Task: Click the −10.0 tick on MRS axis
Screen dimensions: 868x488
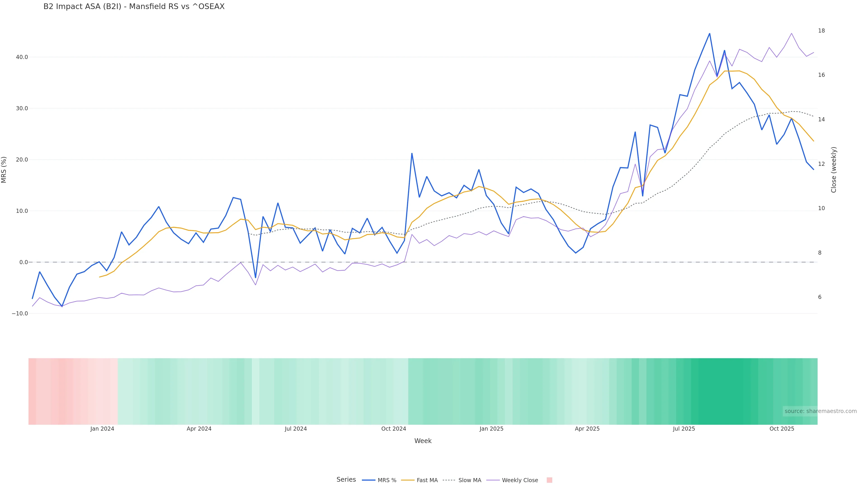Action: [20, 314]
